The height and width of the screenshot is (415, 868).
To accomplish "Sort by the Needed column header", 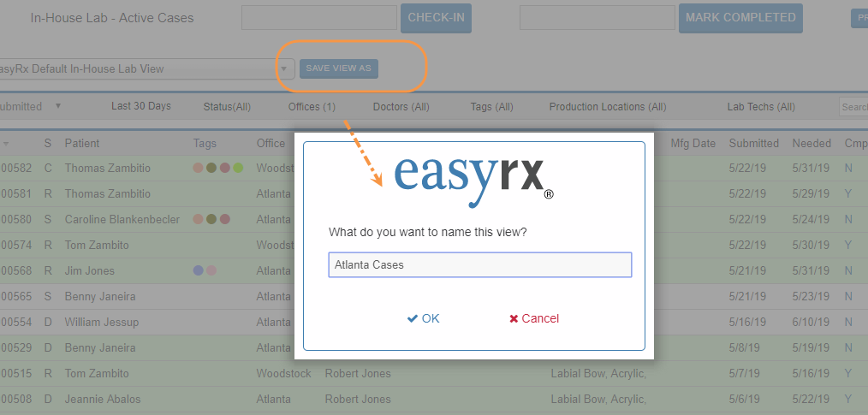I will 812,143.
